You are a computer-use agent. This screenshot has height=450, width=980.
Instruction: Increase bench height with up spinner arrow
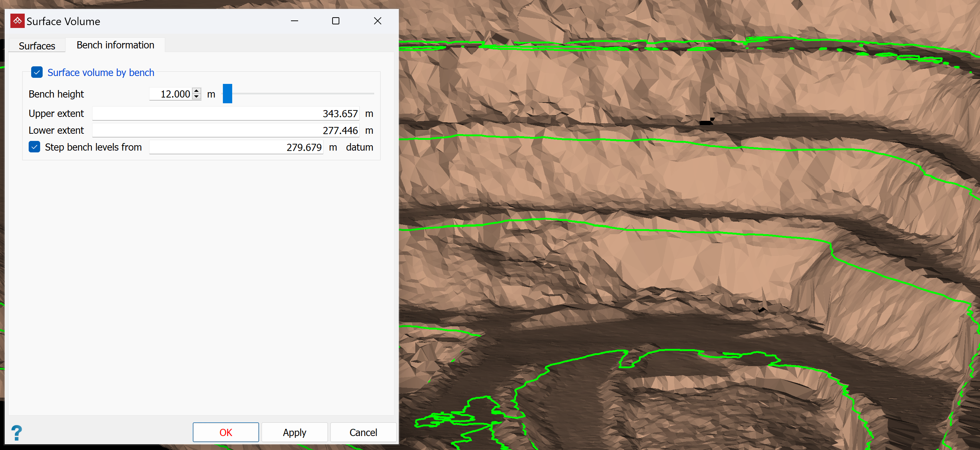tap(196, 91)
